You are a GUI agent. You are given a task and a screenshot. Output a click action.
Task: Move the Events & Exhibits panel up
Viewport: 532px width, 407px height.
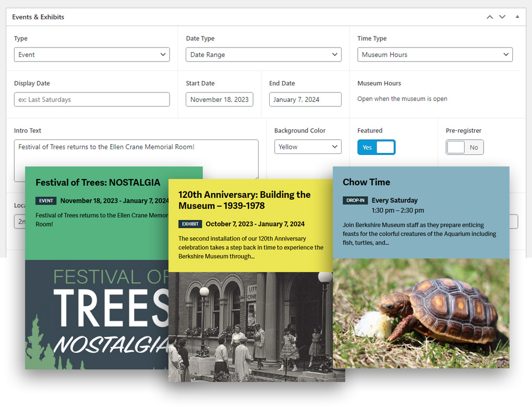click(490, 17)
